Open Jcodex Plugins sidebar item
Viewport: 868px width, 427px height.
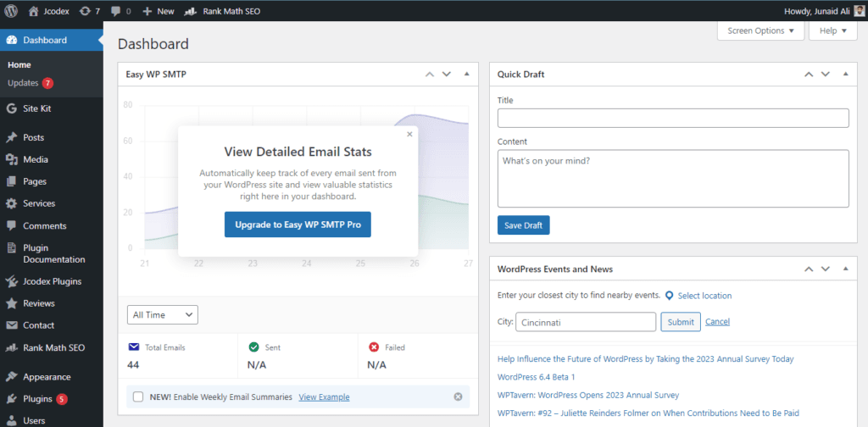(52, 281)
